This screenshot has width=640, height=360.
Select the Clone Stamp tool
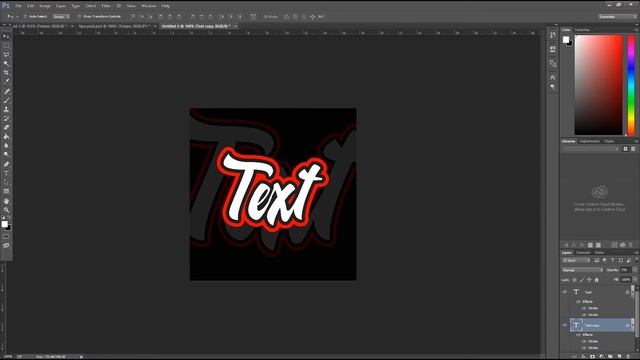[x=6, y=109]
